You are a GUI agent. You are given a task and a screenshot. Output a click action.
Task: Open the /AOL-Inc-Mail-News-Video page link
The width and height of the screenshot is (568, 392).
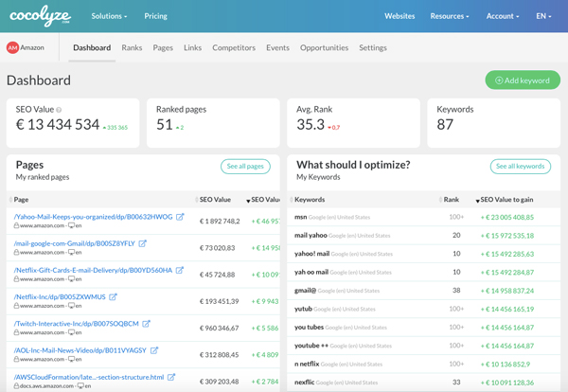point(80,350)
